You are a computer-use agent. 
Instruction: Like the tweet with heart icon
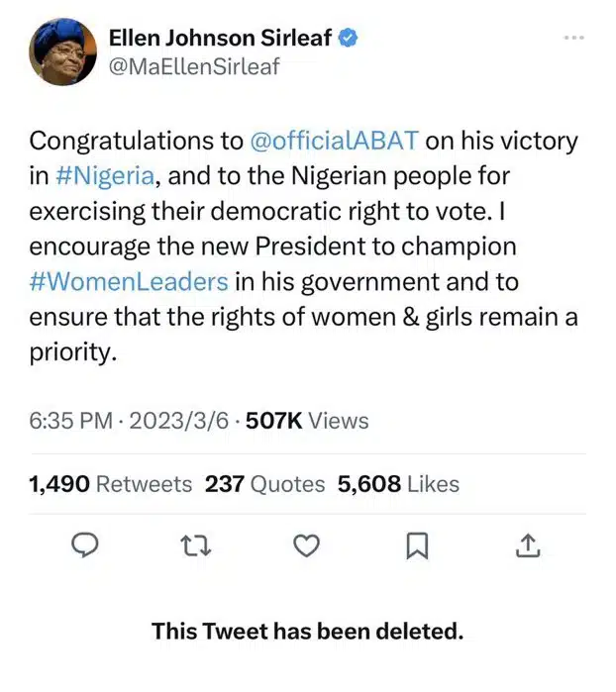[x=308, y=544]
